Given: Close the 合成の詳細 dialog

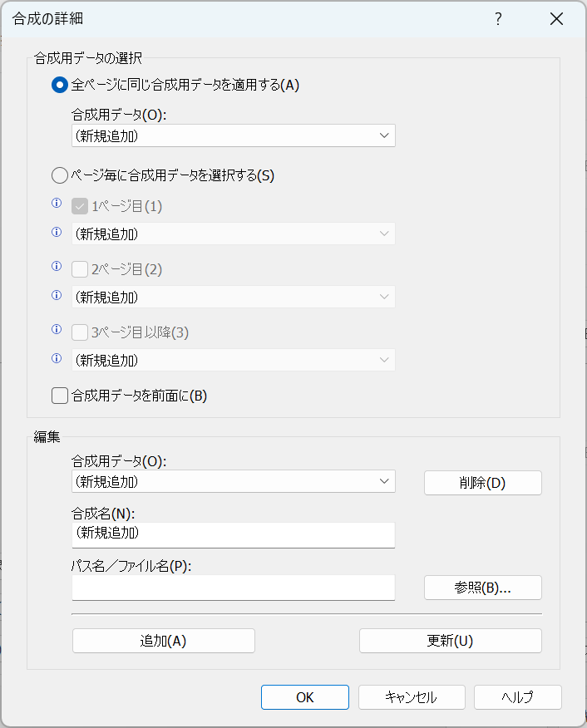Looking at the screenshot, I should pyautogui.click(x=556, y=19).
